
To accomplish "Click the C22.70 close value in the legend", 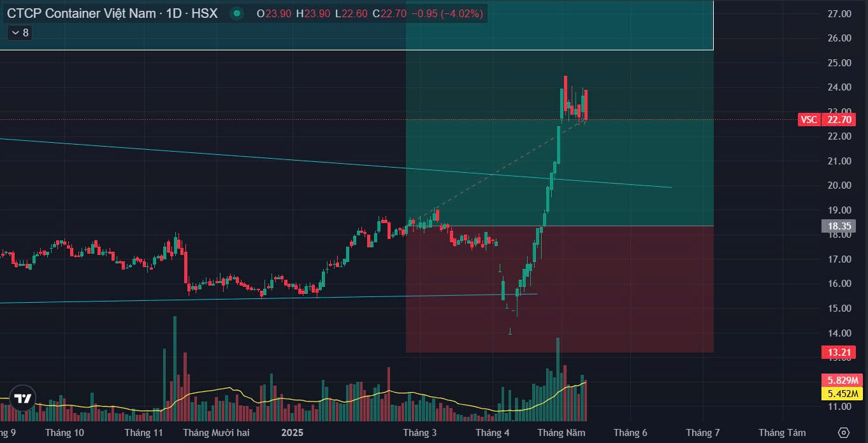I will [x=390, y=13].
